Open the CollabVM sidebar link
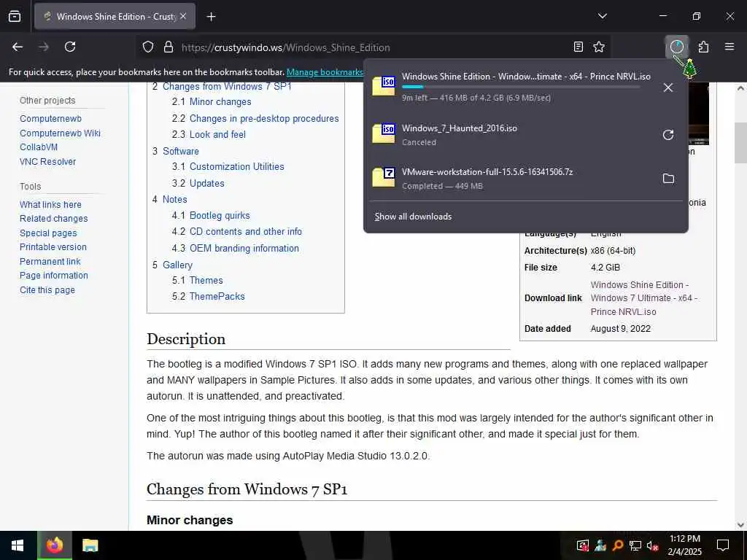 39,147
